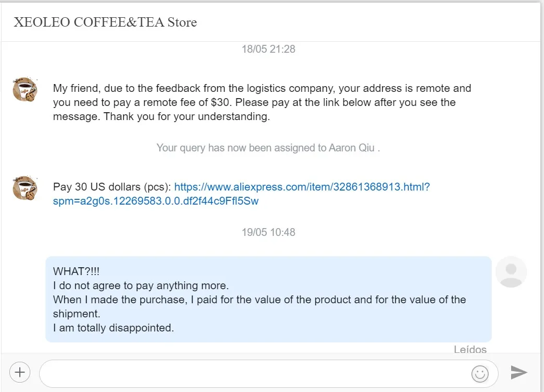
Task: Click 'Thank you for your understanding' sentence
Action: [x=187, y=116]
